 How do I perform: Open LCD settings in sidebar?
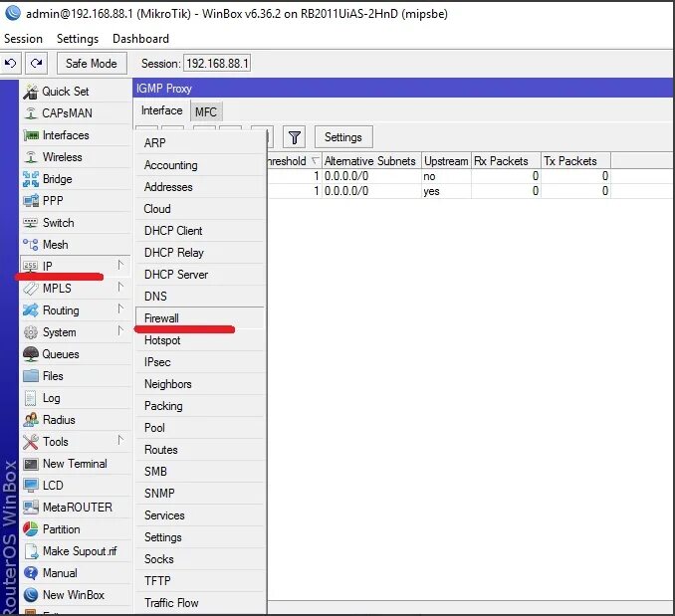click(76, 486)
